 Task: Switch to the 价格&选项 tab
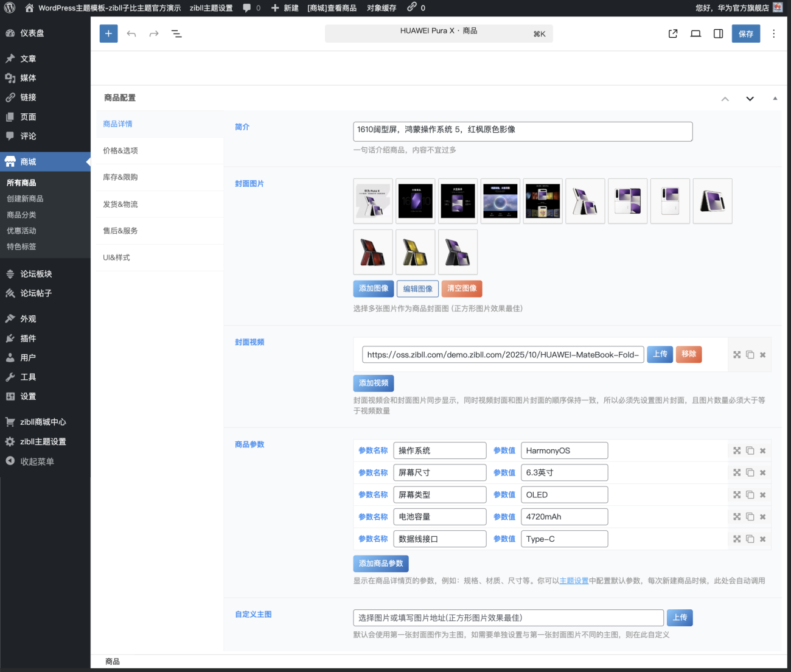pyautogui.click(x=120, y=150)
